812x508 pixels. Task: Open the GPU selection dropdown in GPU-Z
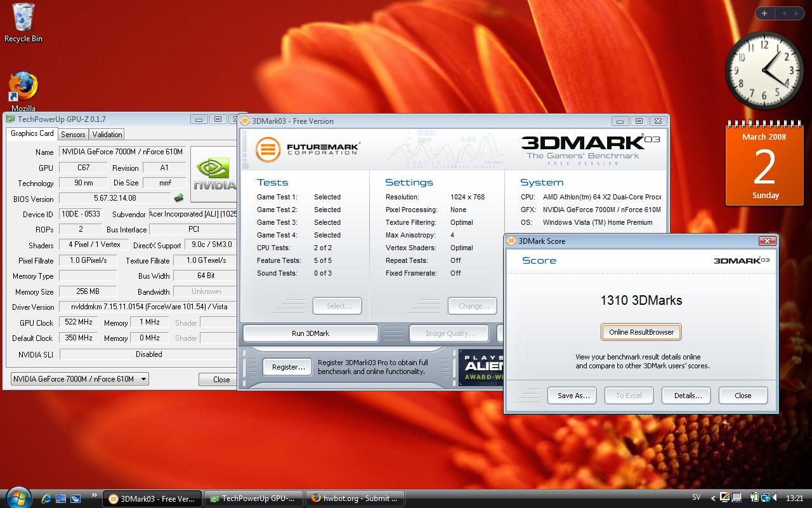(x=79, y=379)
